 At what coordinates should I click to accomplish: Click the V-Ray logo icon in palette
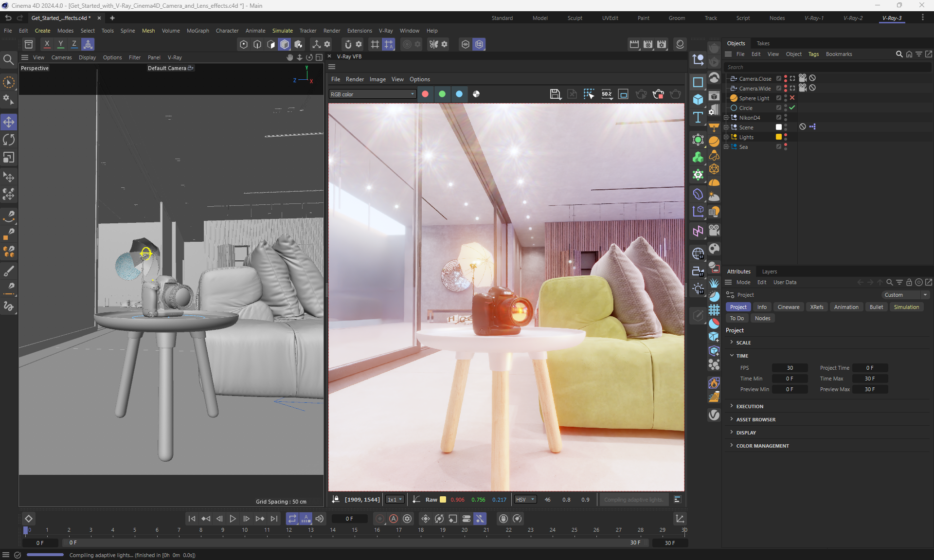point(714,415)
